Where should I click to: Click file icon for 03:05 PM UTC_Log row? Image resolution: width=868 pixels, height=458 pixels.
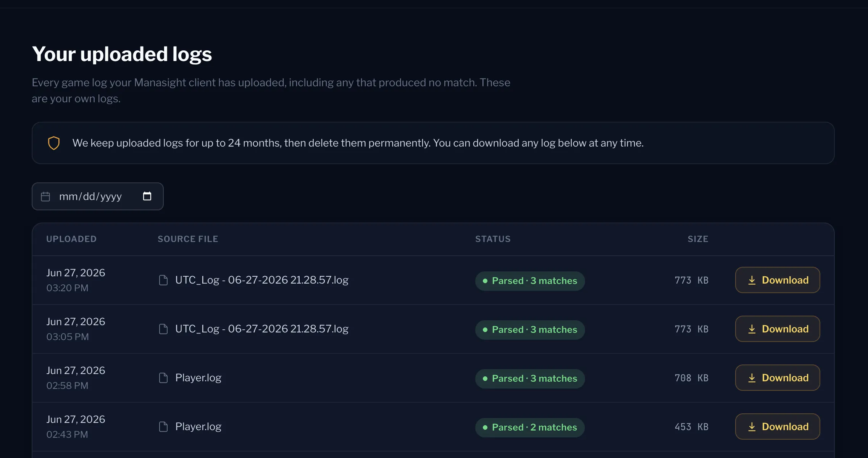163,329
